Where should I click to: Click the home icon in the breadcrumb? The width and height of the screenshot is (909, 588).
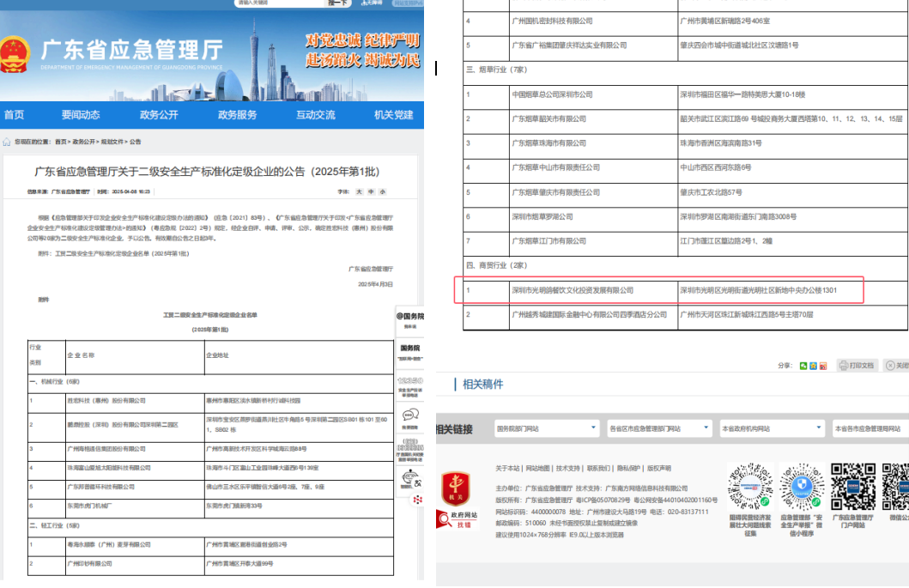pos(7,142)
